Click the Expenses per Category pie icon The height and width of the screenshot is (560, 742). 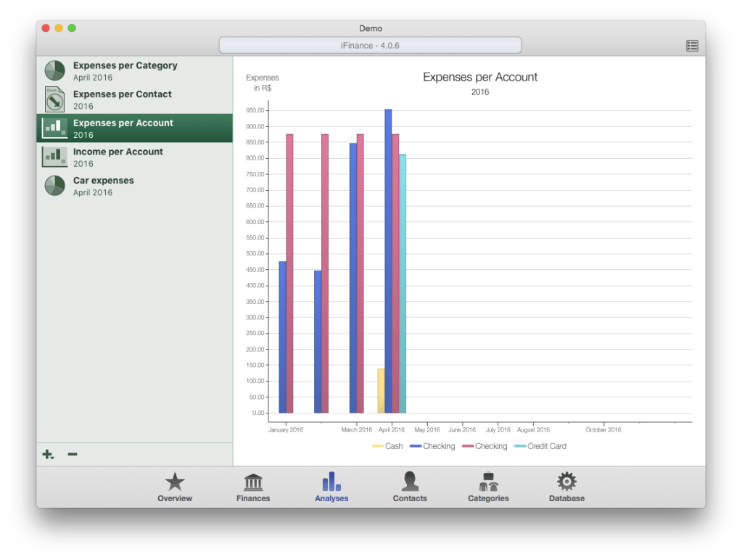click(x=55, y=70)
